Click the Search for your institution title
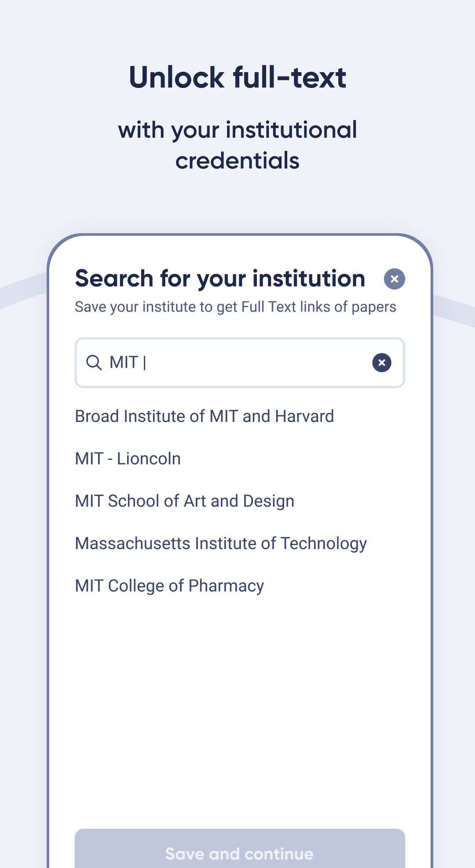 [x=220, y=278]
